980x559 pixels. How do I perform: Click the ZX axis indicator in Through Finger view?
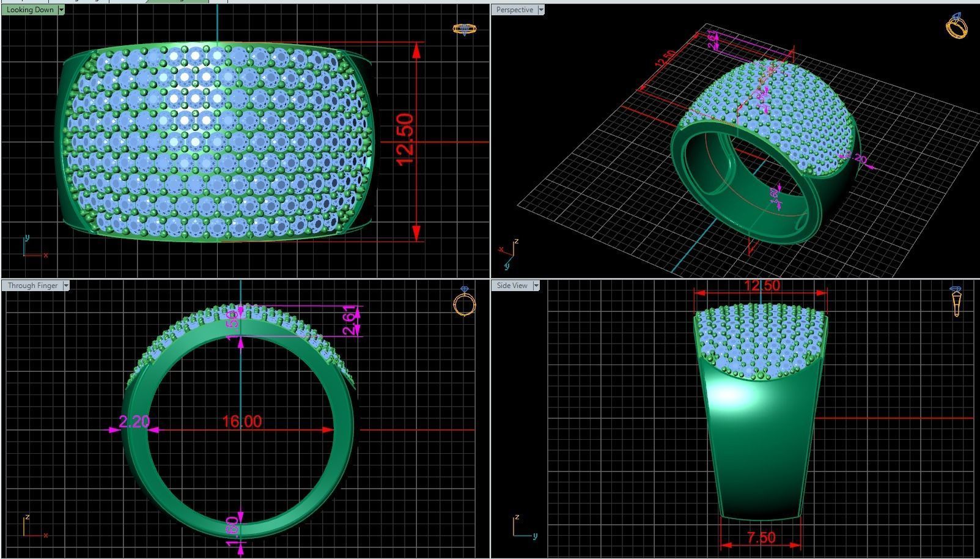pyautogui.click(x=35, y=527)
